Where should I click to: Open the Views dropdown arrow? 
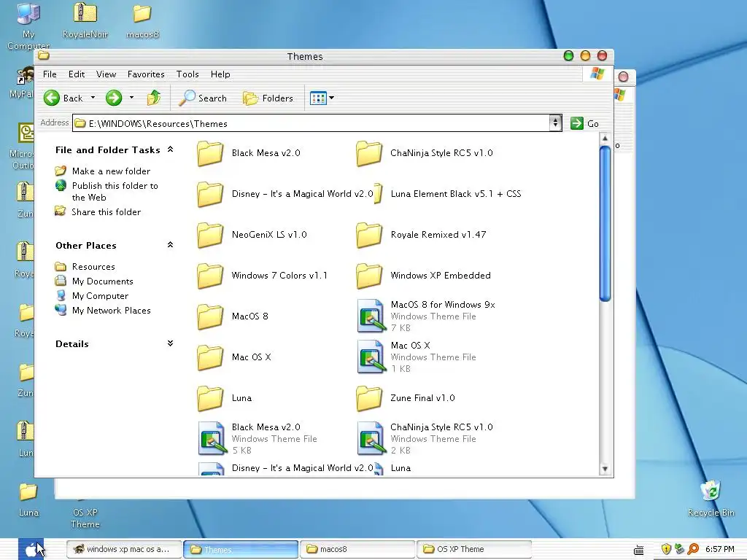coord(332,98)
